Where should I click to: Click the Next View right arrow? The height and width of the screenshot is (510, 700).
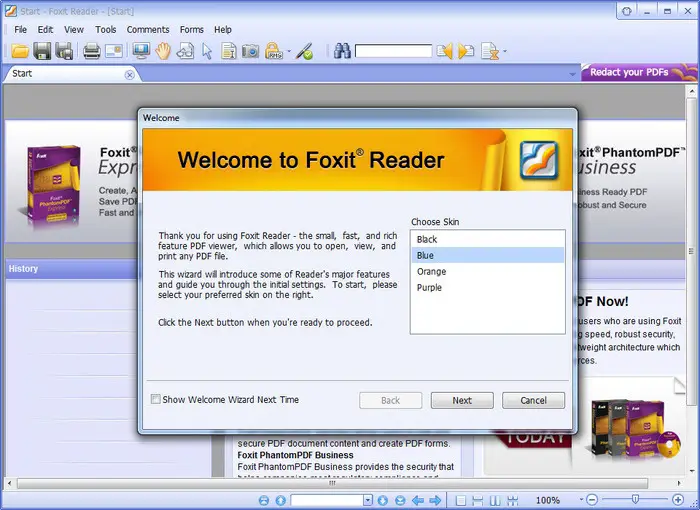tap(435, 501)
